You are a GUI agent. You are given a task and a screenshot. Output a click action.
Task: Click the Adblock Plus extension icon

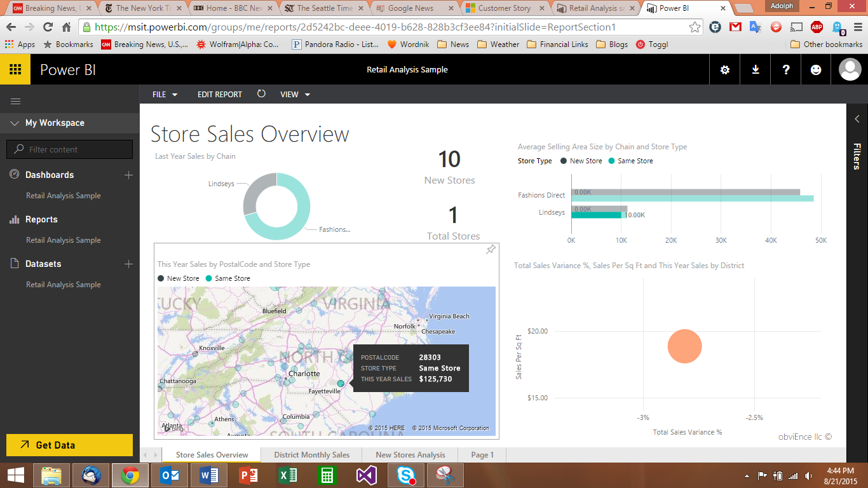tap(817, 27)
